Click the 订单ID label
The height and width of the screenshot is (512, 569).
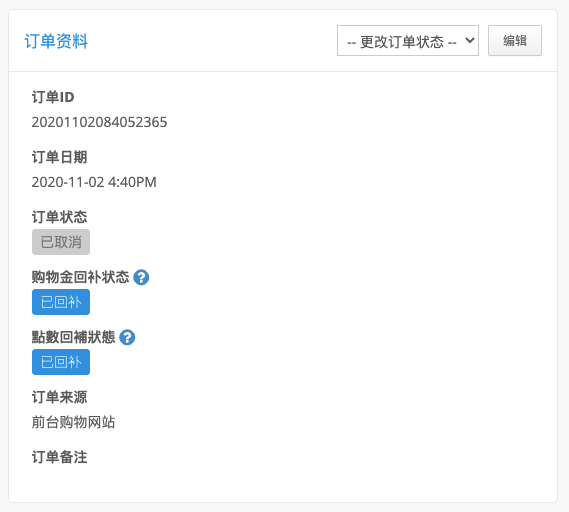53,97
